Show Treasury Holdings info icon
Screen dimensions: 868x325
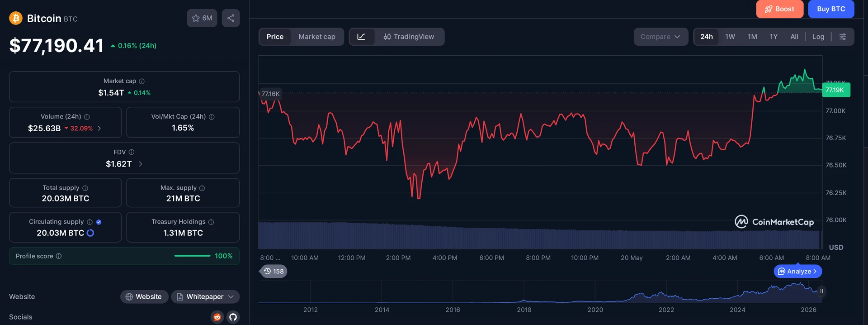(211, 222)
